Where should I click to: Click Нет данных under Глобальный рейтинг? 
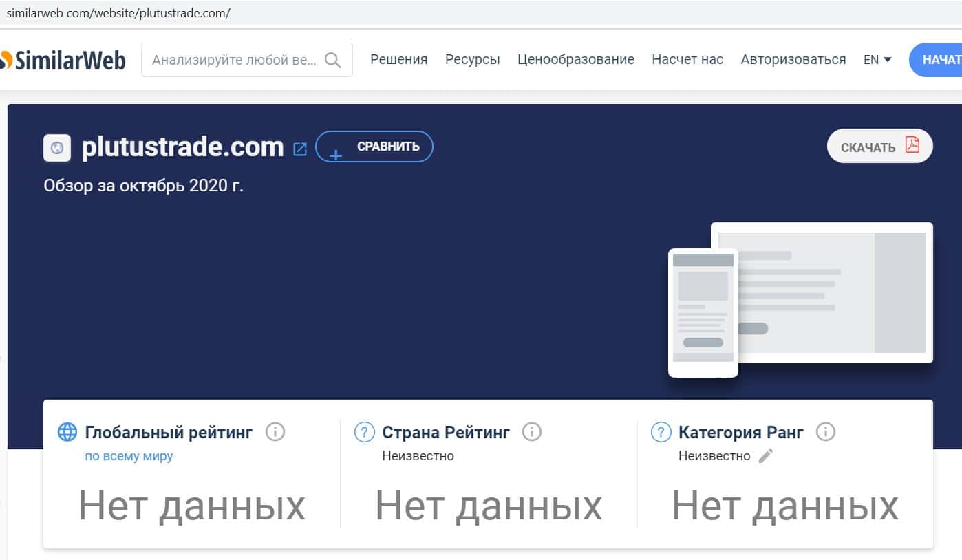[192, 505]
